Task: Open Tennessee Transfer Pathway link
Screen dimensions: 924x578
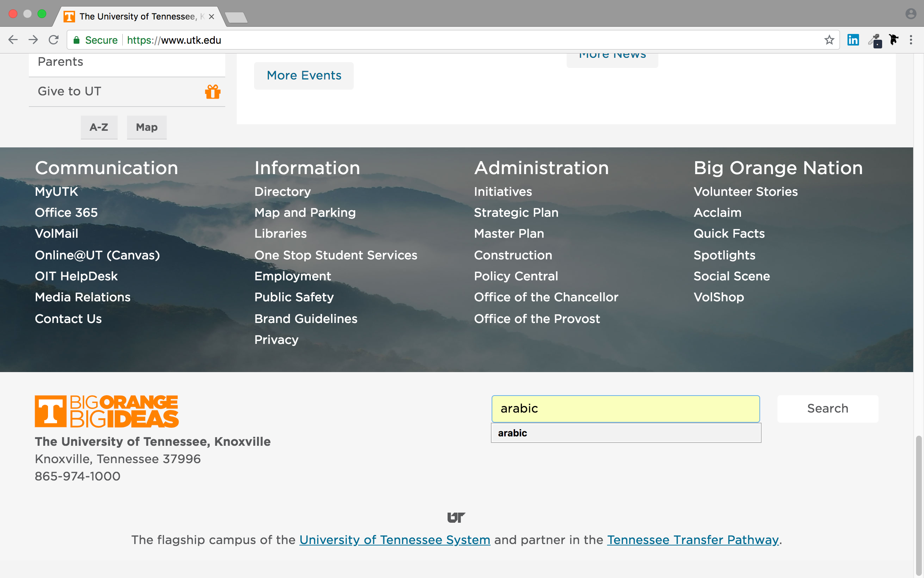Action: [x=693, y=540]
